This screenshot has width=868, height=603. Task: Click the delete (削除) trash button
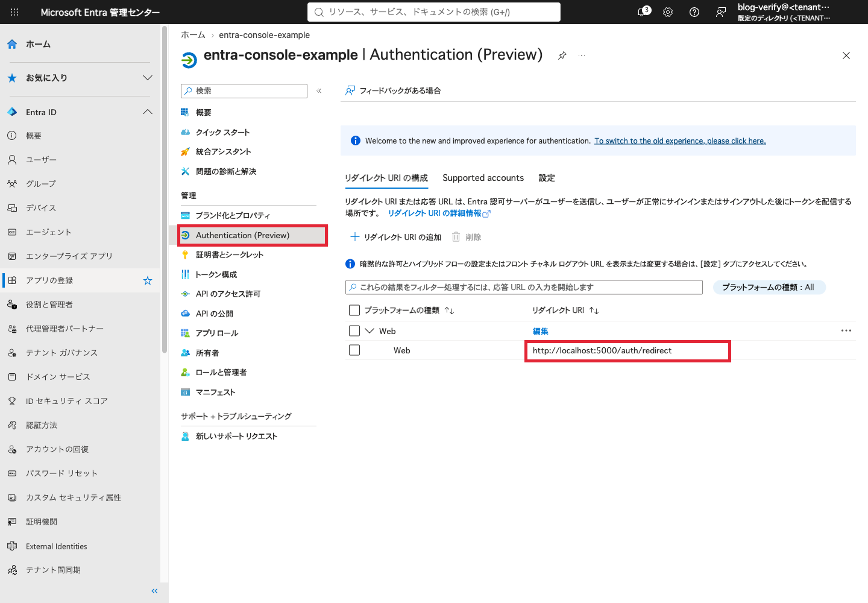tap(467, 237)
